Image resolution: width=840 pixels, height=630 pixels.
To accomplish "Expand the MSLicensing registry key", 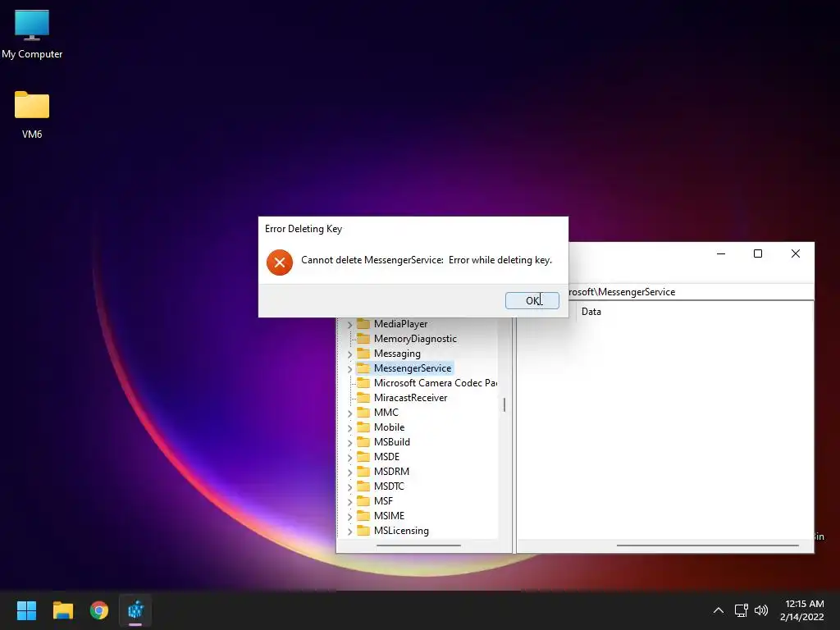I will [349, 532].
